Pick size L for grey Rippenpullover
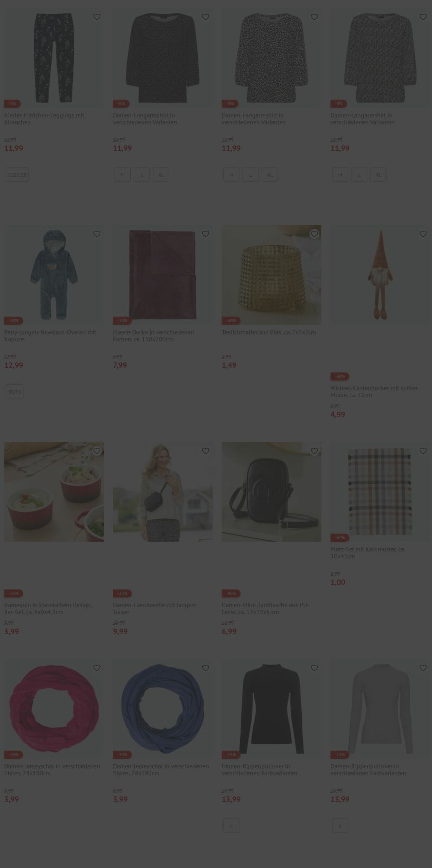432x868 pixels. click(x=340, y=825)
